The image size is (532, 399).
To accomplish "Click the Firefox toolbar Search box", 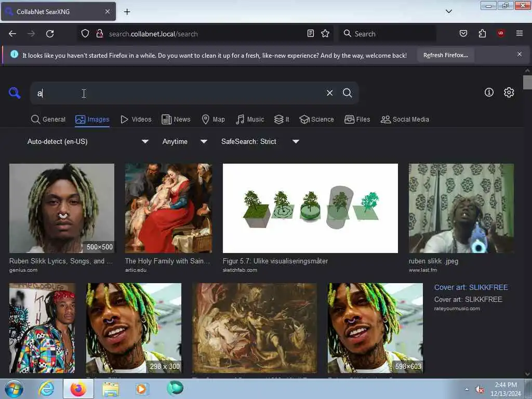I will (388, 34).
